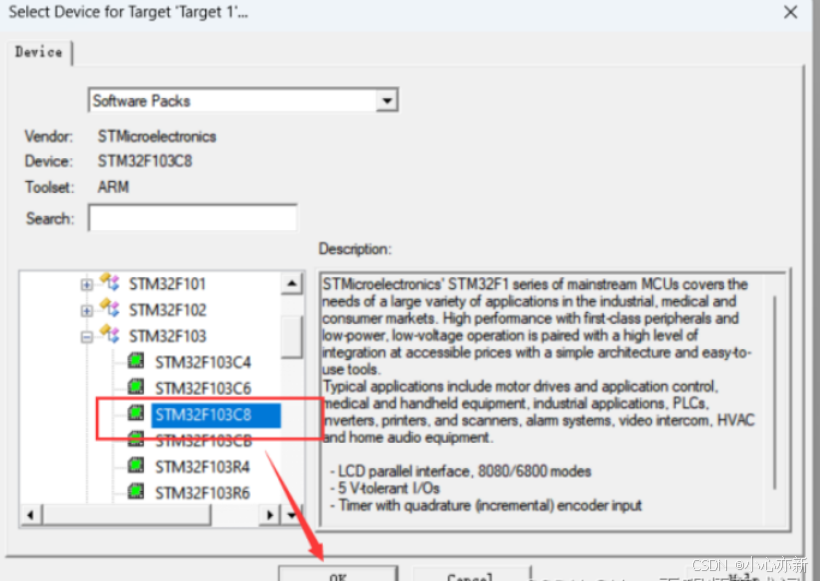The height and width of the screenshot is (581, 820).
Task: Click the STM32F103 family icon
Action: tap(110, 335)
